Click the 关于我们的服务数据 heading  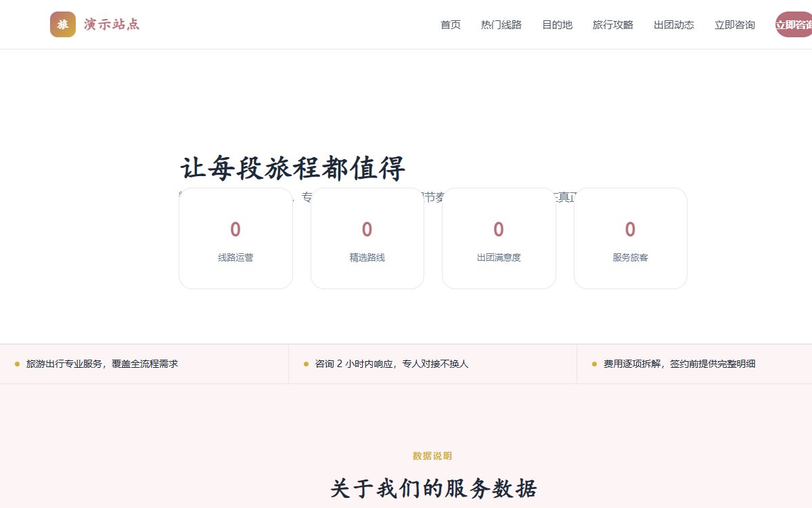pos(434,488)
